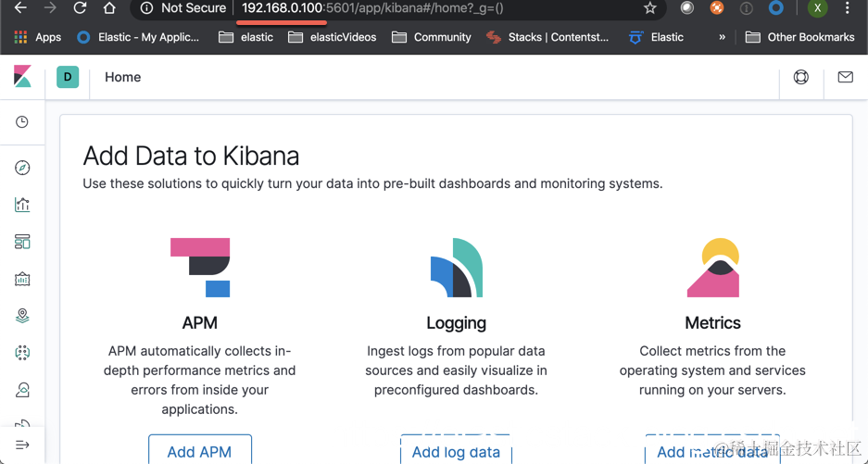This screenshot has width=868, height=464.
Task: Open the Kibana help lifebuoy icon
Action: [x=801, y=77]
